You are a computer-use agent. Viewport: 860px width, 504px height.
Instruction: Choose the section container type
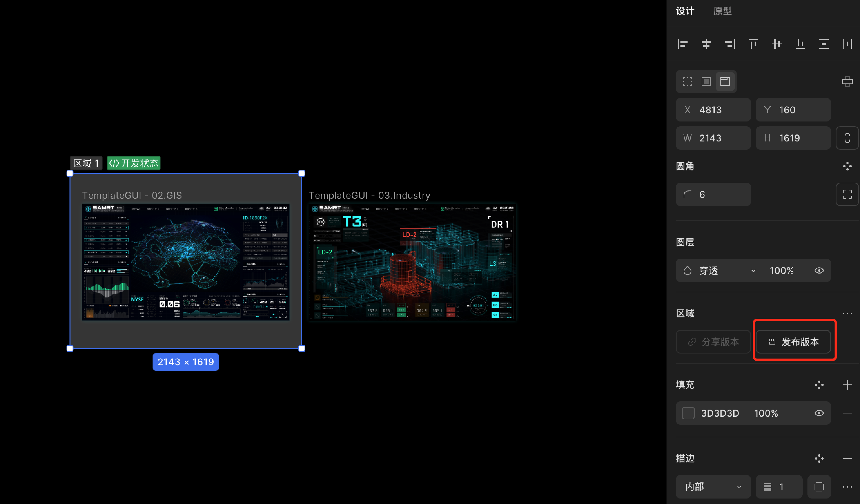[725, 82]
